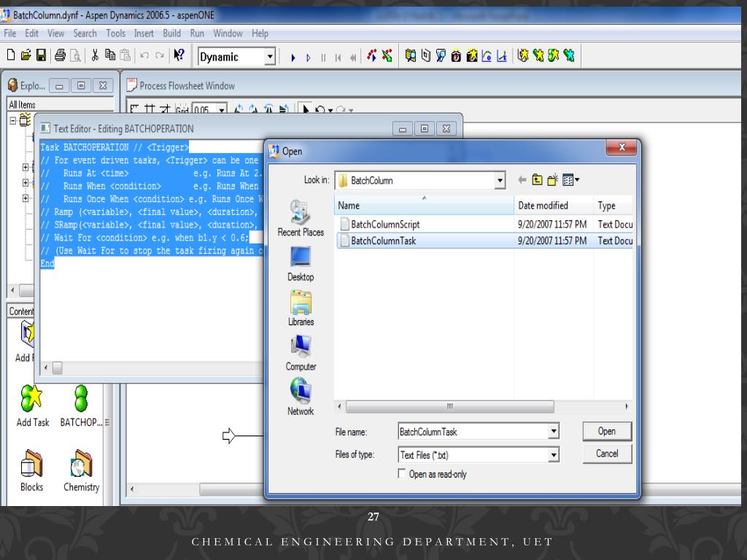Go to Libraries in Open dialog sidebar
This screenshot has height=560, width=747.
[x=301, y=308]
